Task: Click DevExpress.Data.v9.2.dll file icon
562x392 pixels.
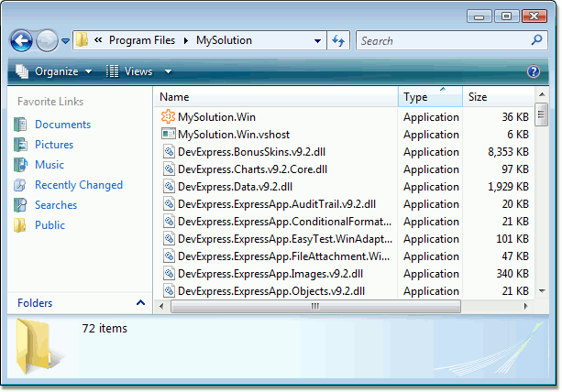Action: coord(169,186)
